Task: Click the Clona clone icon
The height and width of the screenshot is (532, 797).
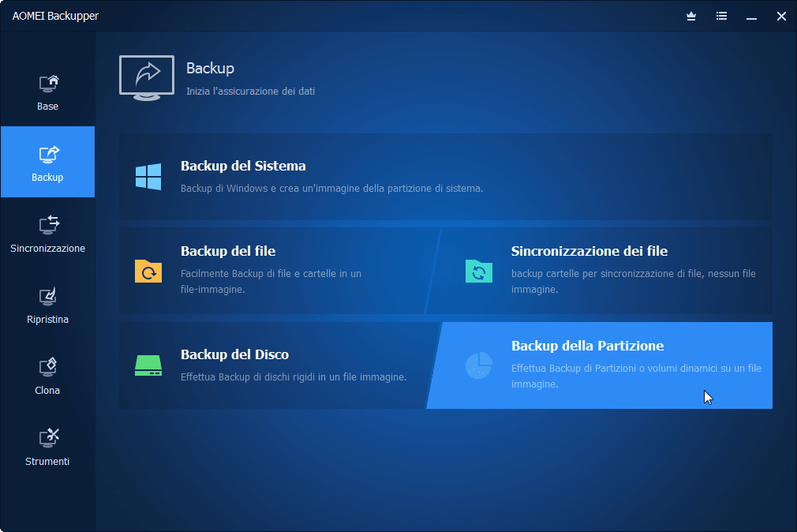Action: click(48, 367)
